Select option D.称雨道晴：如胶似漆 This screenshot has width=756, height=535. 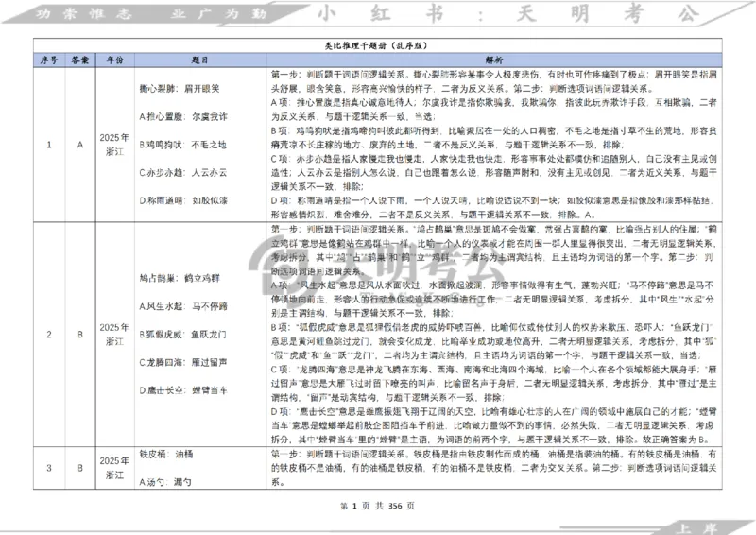pos(183,200)
